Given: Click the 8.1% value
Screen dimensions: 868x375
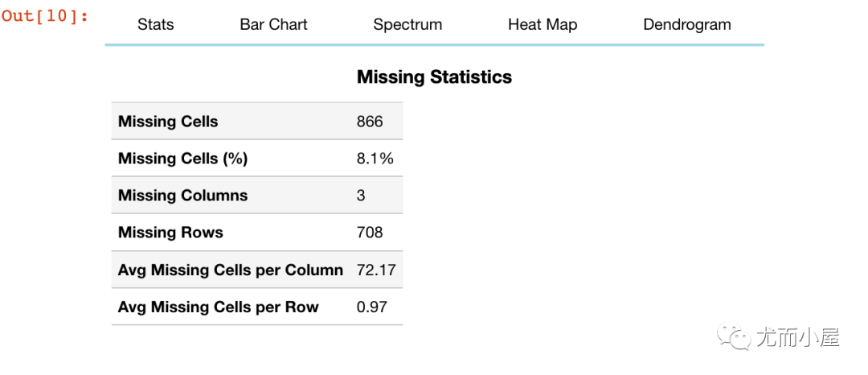Looking at the screenshot, I should point(375,159).
